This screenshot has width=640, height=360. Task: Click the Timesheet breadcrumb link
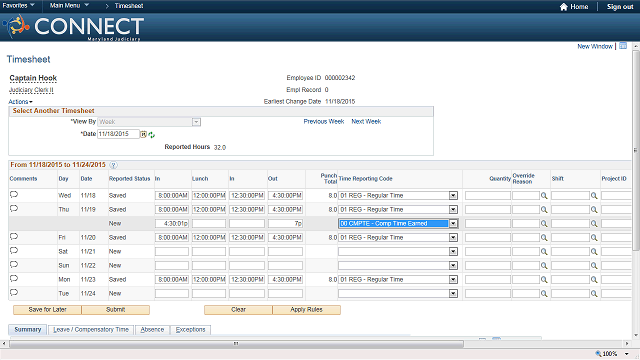[129, 6]
